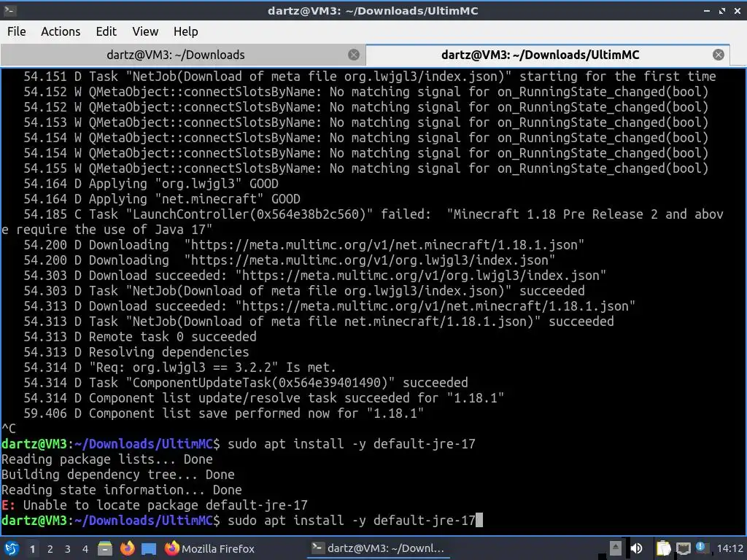Open the Actions menu

point(61,31)
